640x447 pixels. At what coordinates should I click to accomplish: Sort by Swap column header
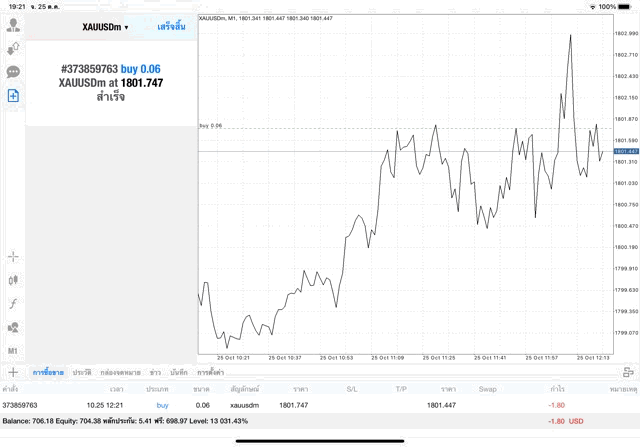(487, 389)
